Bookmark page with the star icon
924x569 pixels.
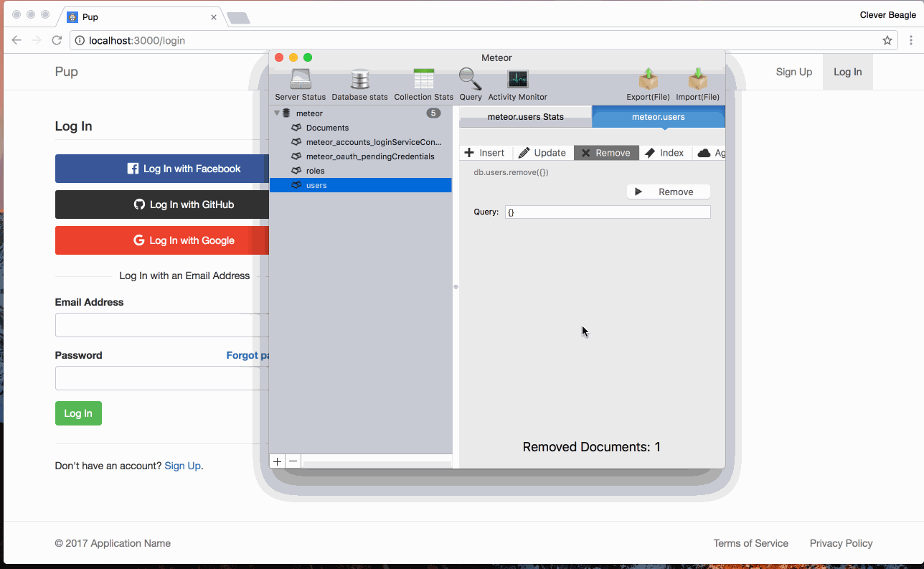[887, 40]
